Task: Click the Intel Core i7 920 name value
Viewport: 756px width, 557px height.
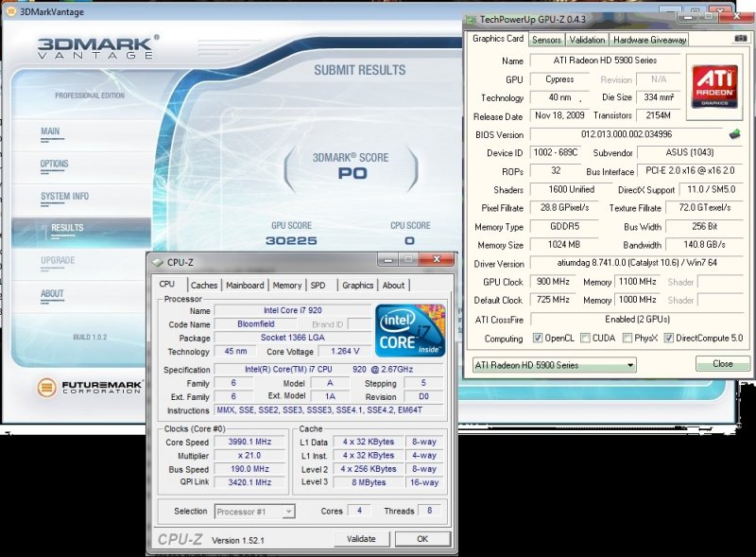Action: pyautogui.click(x=292, y=310)
